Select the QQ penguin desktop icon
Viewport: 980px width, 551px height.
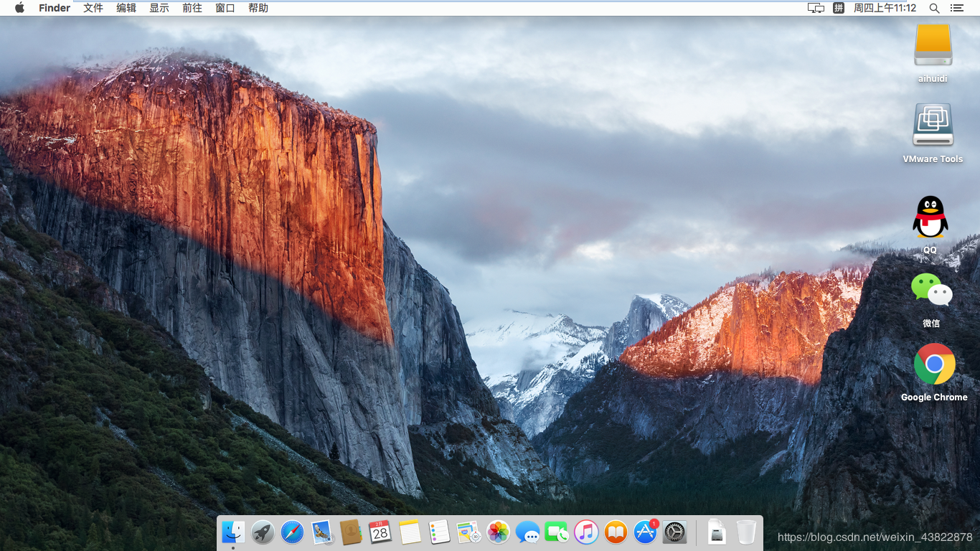pos(930,217)
